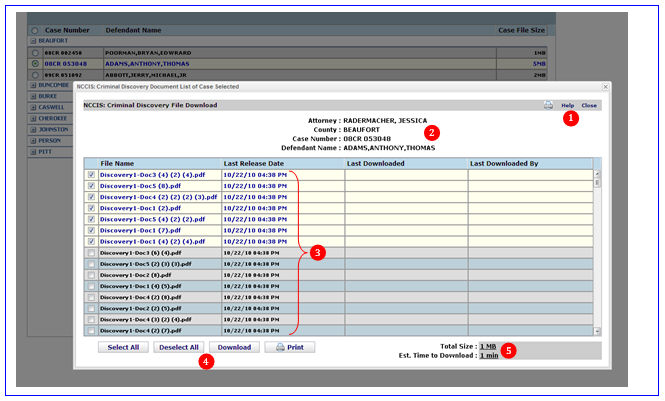665x401 pixels.
Task: Expand the PERSON county group
Action: [33, 141]
